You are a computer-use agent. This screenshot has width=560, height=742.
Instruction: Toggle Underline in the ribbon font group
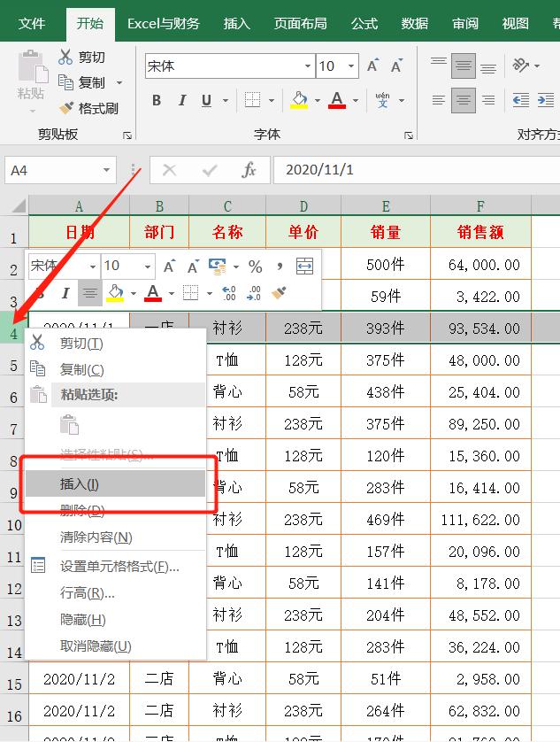pyautogui.click(x=206, y=100)
